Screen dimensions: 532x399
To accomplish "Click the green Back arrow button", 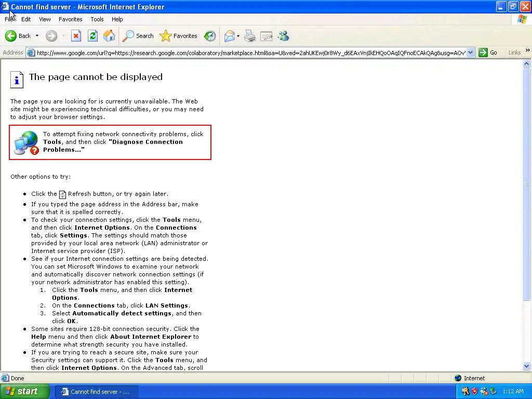I will coord(11,36).
